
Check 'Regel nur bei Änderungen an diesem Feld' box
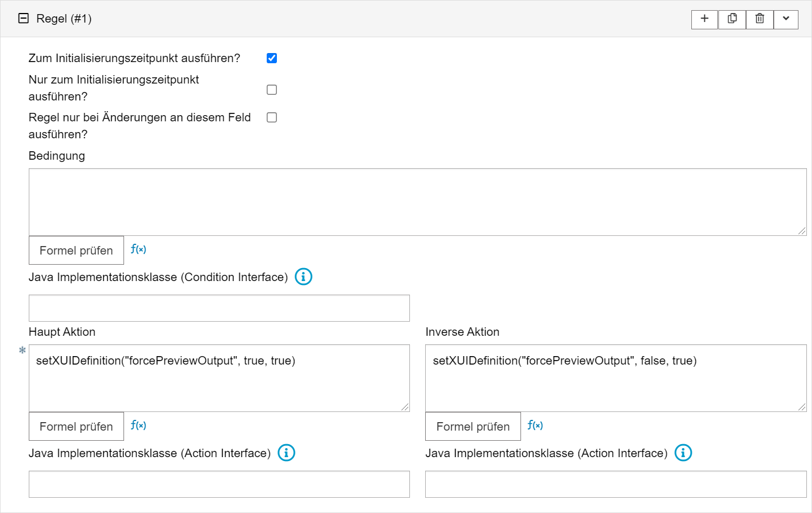coord(272,117)
